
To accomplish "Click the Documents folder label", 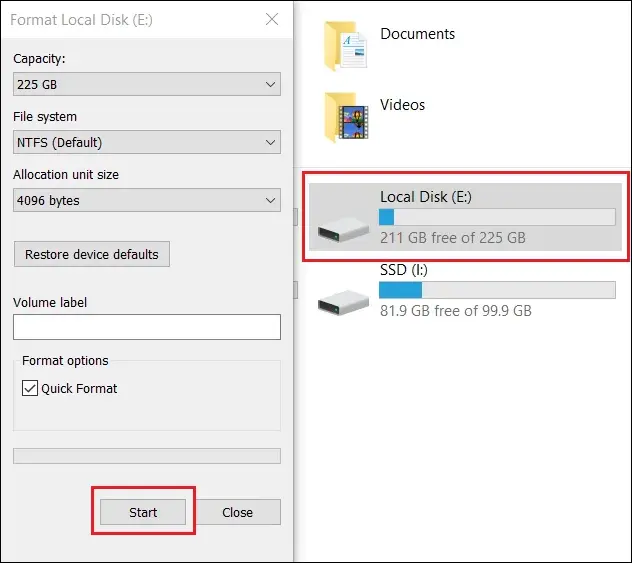I will [x=418, y=34].
